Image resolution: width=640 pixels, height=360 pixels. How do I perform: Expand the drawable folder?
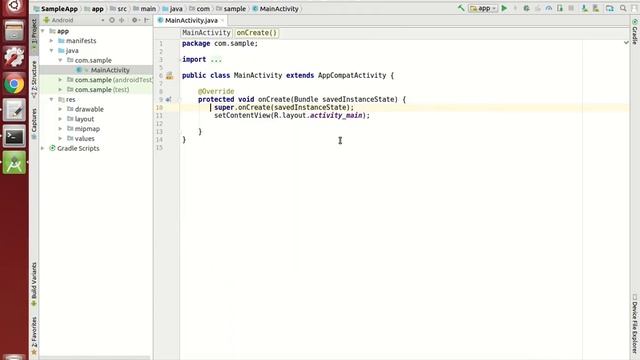pyautogui.click(x=60, y=109)
